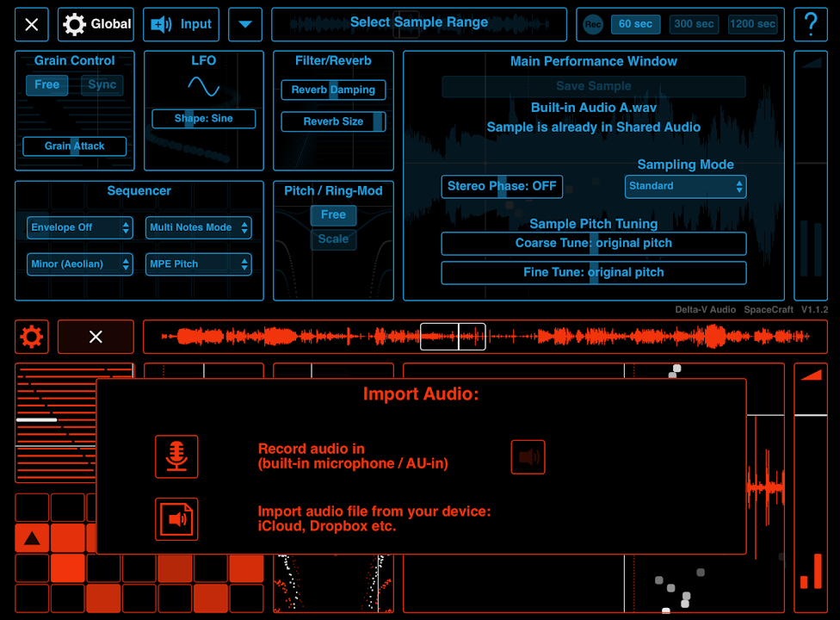Click the orange waveform sample range selector
This screenshot has height=620, width=840.
coord(453,337)
